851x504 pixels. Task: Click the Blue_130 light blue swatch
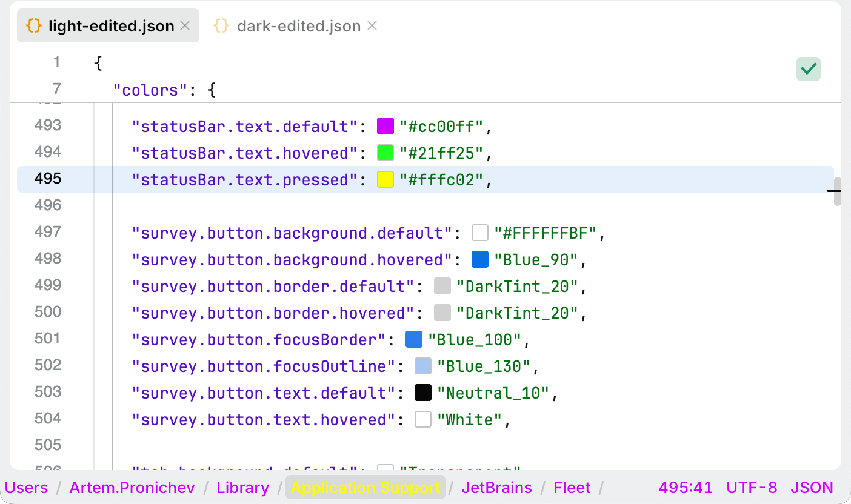coord(423,366)
